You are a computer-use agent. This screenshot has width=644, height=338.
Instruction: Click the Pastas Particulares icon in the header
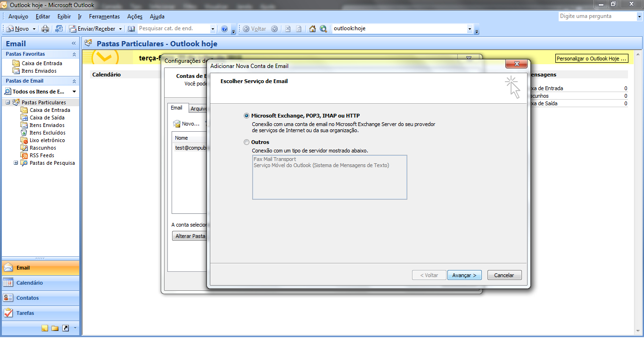(88, 43)
